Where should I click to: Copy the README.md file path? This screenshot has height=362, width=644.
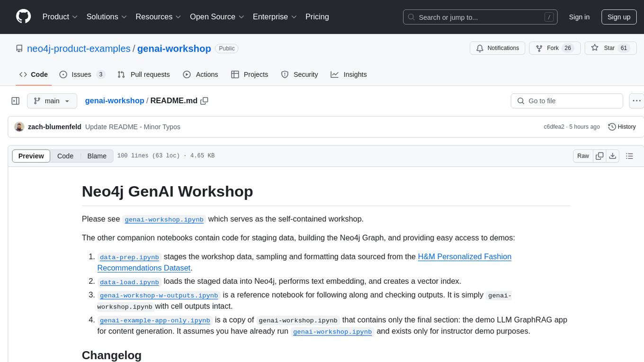(205, 101)
